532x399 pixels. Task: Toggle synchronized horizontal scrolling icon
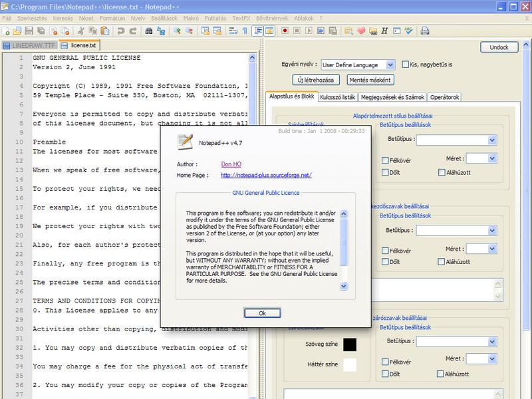pos(217,31)
